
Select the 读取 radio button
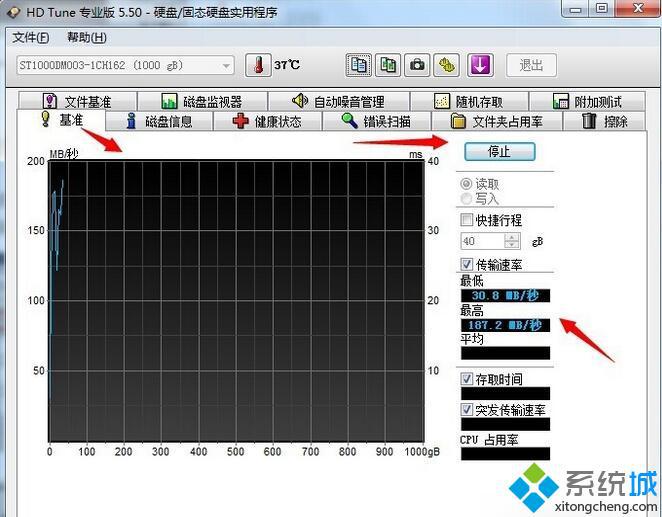(466, 184)
